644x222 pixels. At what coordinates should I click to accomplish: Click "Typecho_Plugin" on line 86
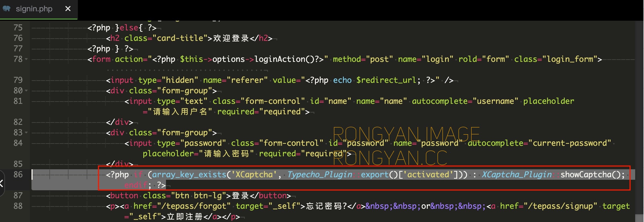320,175
